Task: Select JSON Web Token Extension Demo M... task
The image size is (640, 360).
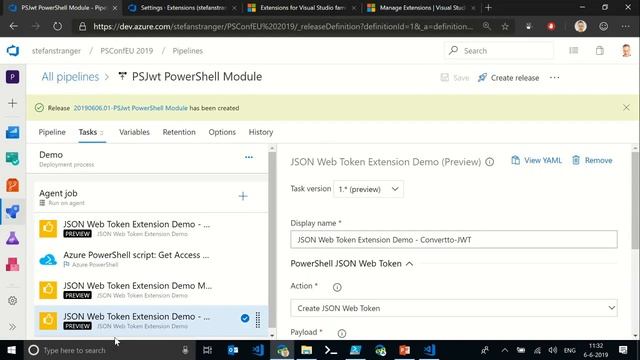Action: coord(151,290)
